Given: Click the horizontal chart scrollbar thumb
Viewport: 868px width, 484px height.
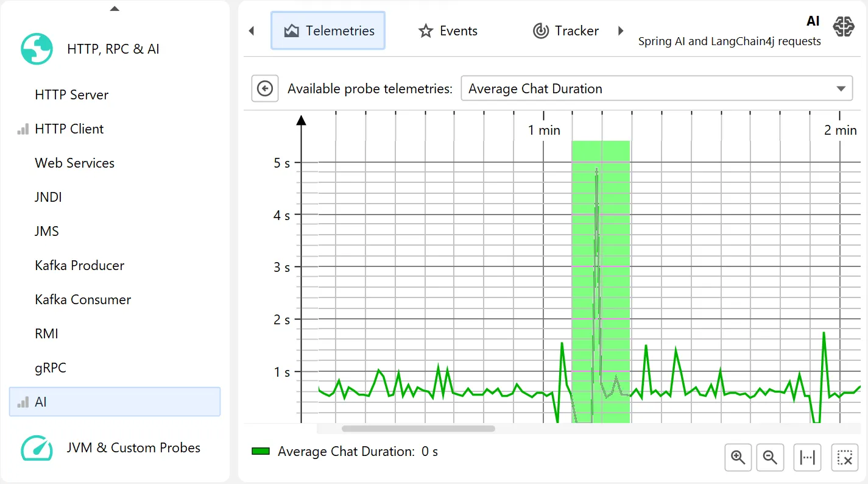Looking at the screenshot, I should point(418,429).
